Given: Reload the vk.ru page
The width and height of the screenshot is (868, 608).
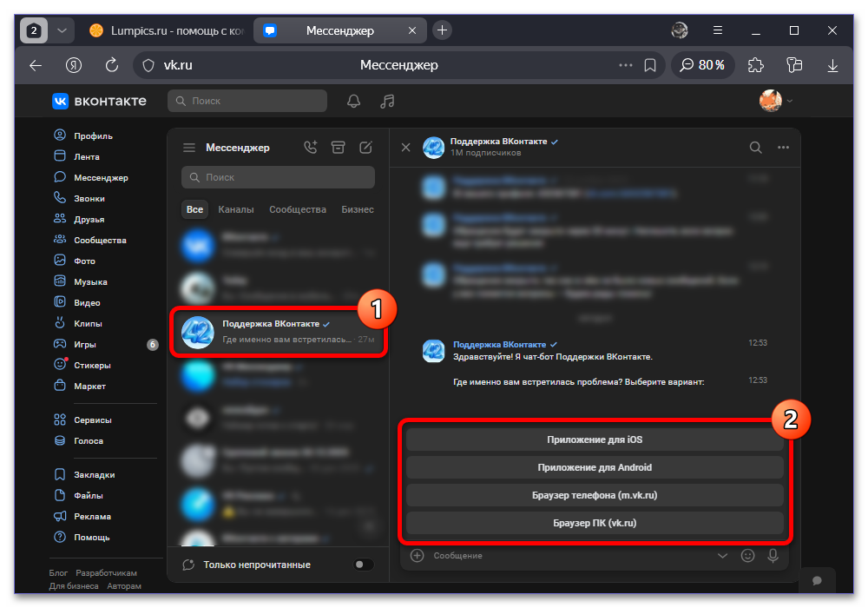Looking at the screenshot, I should tap(112, 65).
